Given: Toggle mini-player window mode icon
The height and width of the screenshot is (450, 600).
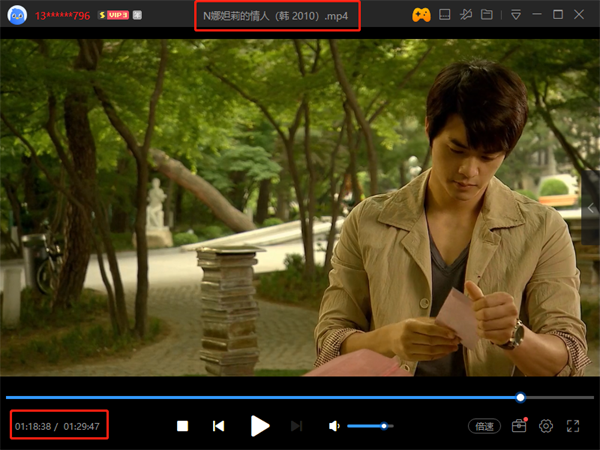Looking at the screenshot, I should (x=445, y=15).
